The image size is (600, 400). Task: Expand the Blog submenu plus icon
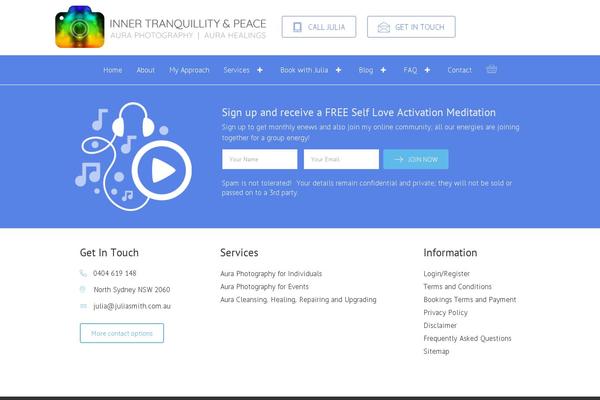(383, 70)
